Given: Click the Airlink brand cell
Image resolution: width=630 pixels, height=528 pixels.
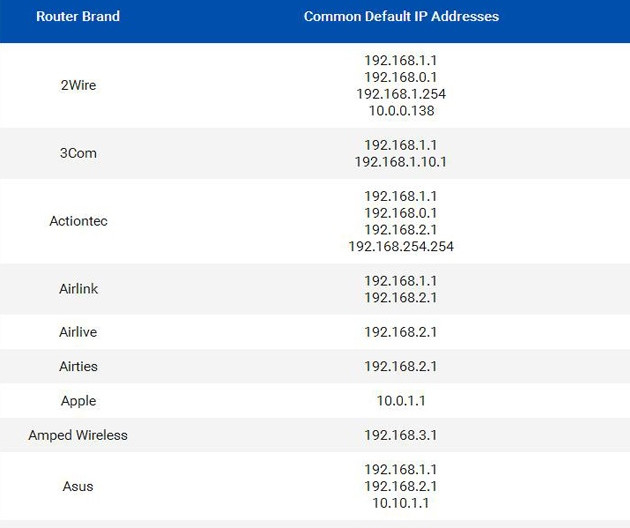Looking at the screenshot, I should [78, 289].
